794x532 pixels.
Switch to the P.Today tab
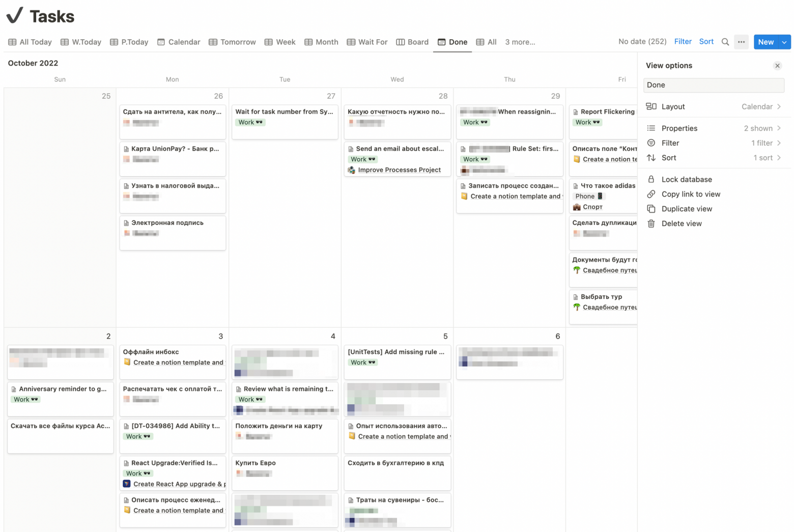tap(129, 42)
